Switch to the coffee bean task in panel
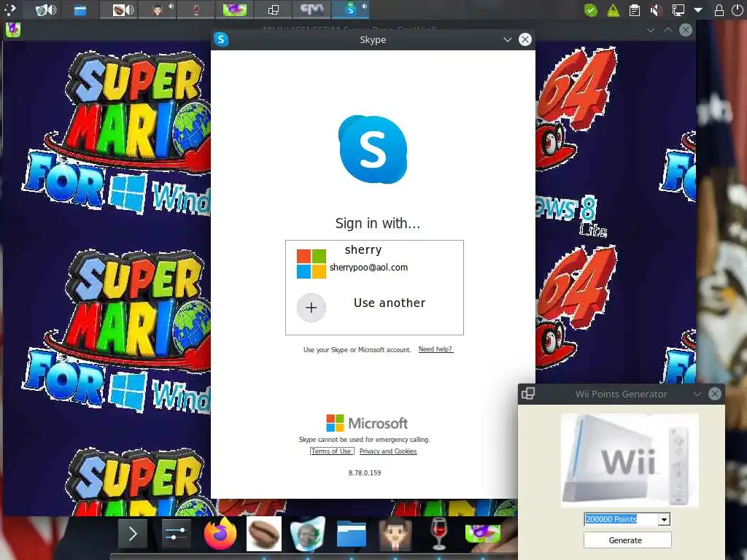747x560 pixels. click(x=119, y=9)
